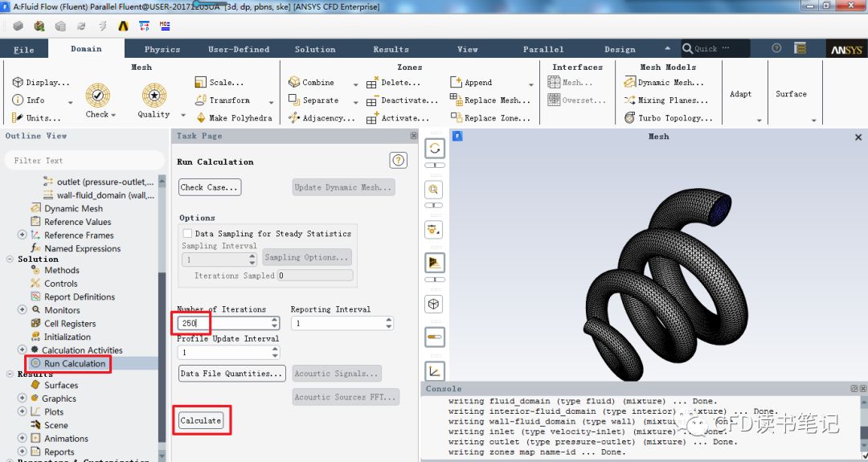Switch to the Physics ribbon tab
Viewport: 868px width, 462px height.
click(x=162, y=49)
